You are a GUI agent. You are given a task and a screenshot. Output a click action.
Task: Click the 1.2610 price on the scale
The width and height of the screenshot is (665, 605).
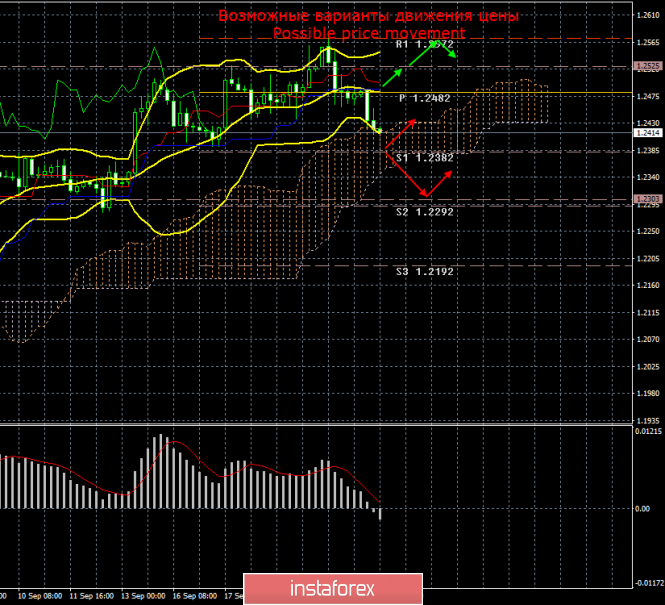(x=647, y=15)
